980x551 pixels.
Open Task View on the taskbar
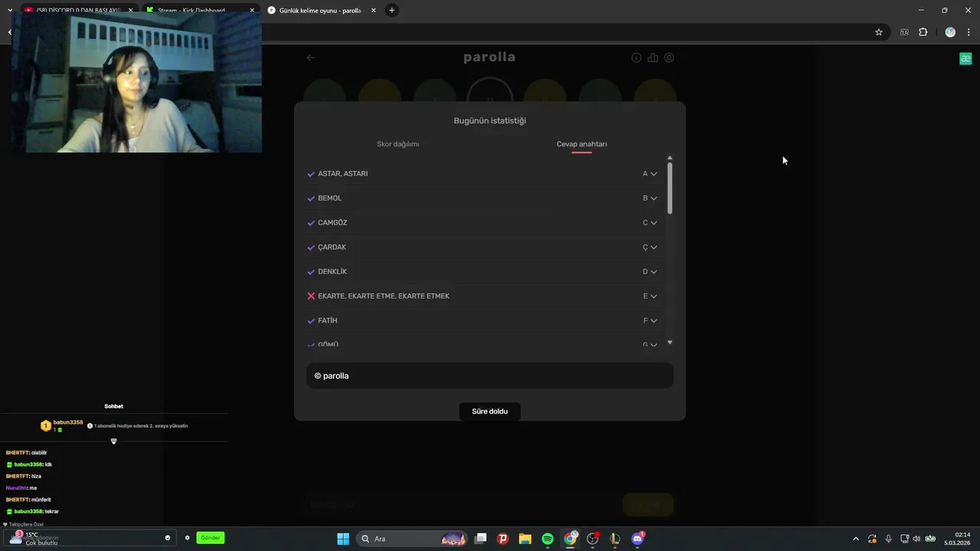tap(481, 539)
